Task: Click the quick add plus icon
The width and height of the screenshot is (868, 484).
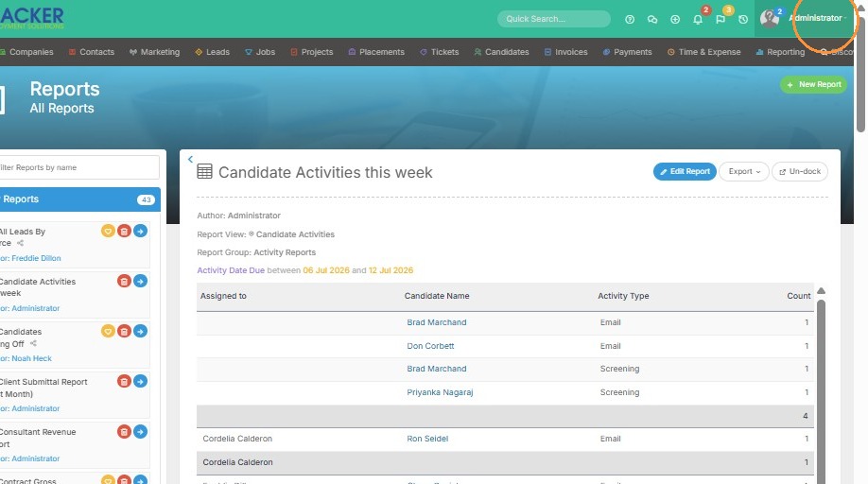Action: tap(675, 19)
